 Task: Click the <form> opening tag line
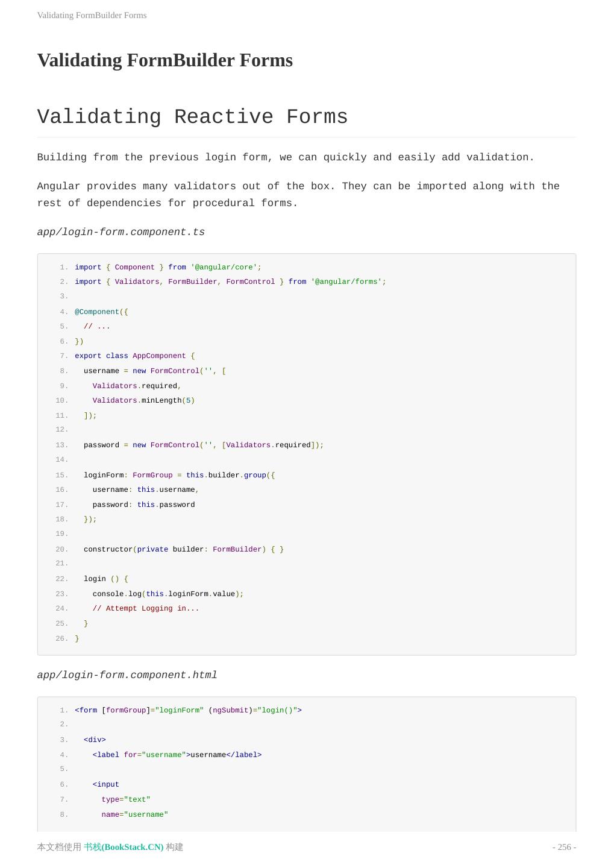pos(188,710)
